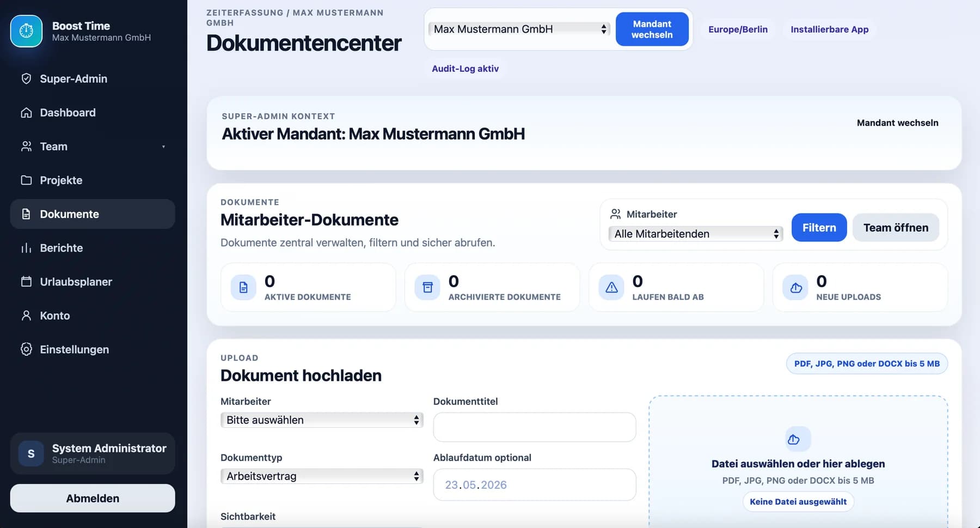Open the Arbeitsvertrag document type dropdown

tap(322, 476)
